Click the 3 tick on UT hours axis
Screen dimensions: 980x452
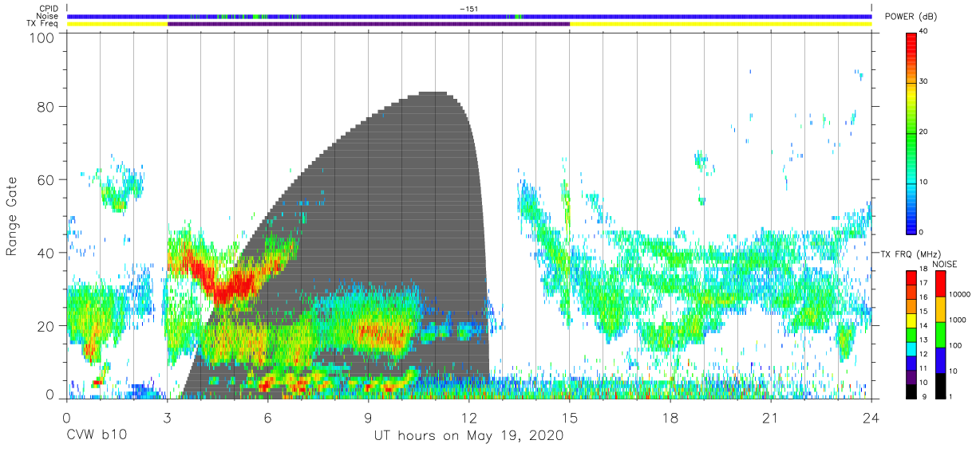pos(168,419)
